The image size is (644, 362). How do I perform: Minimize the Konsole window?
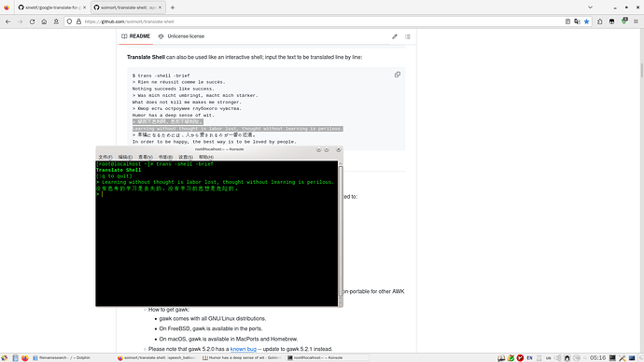click(x=318, y=149)
